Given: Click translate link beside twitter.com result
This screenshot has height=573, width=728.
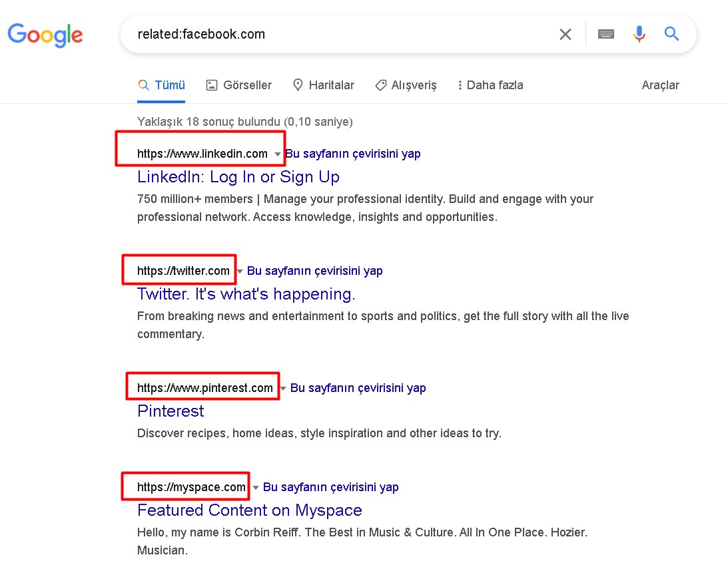Looking at the screenshot, I should pyautogui.click(x=315, y=271).
